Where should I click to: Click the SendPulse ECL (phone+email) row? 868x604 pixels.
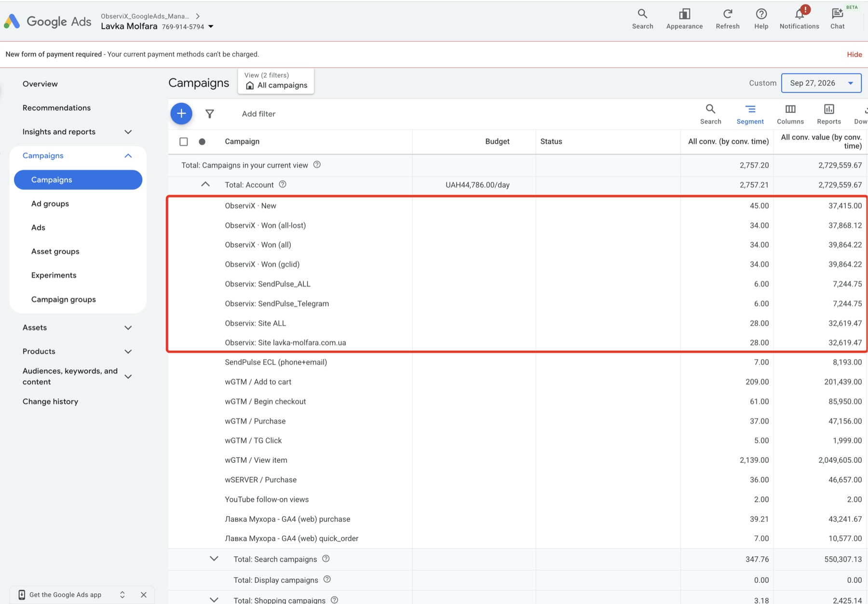point(517,362)
